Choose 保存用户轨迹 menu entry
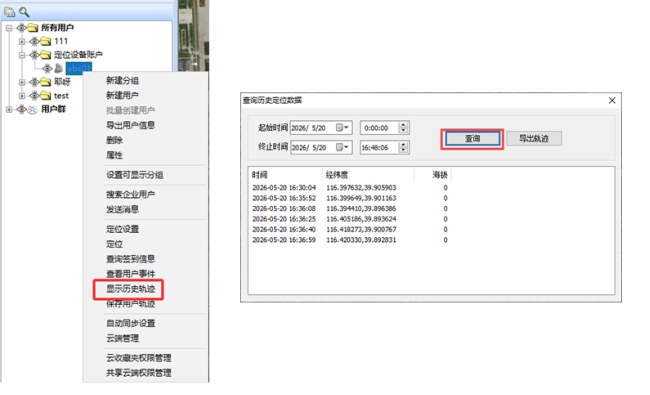650x395 pixels. pos(131,304)
